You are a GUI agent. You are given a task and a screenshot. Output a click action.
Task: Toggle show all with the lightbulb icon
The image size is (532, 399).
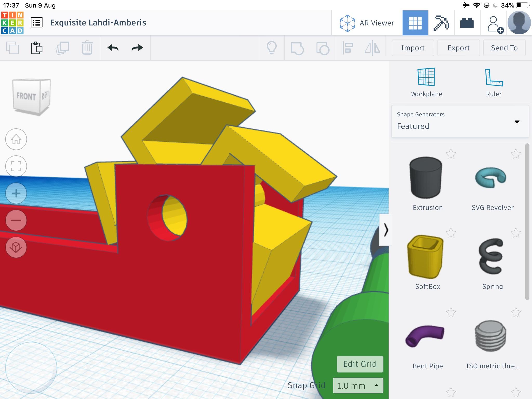(x=272, y=48)
